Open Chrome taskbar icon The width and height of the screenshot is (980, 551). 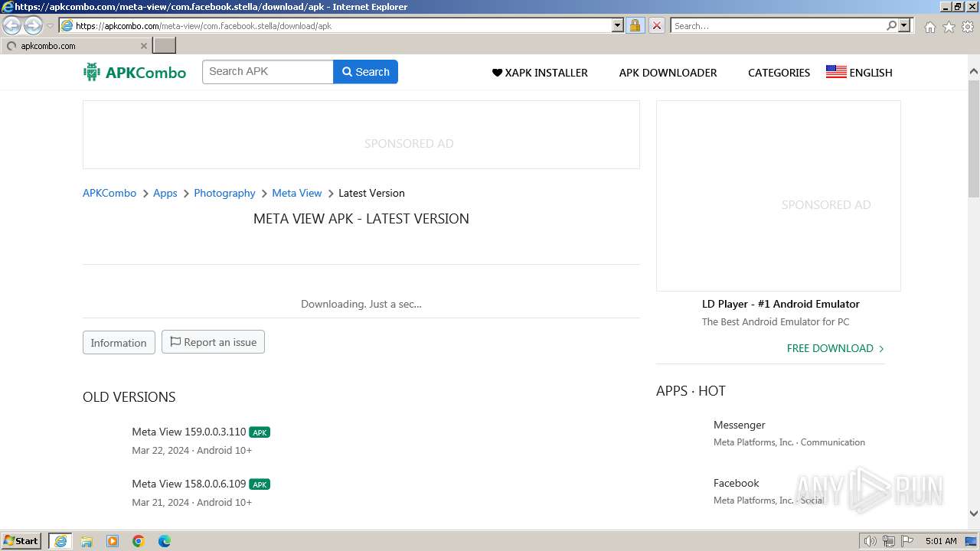[x=139, y=541]
